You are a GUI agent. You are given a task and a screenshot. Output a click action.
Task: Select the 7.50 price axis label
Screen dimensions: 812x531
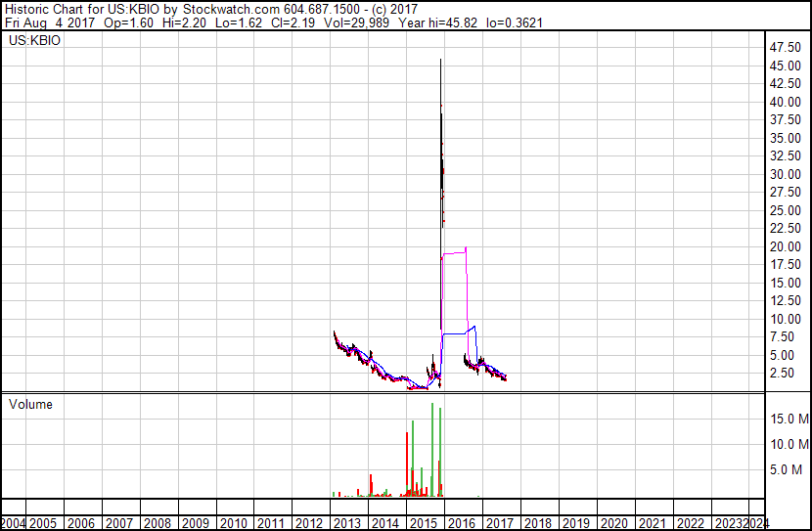coord(782,337)
